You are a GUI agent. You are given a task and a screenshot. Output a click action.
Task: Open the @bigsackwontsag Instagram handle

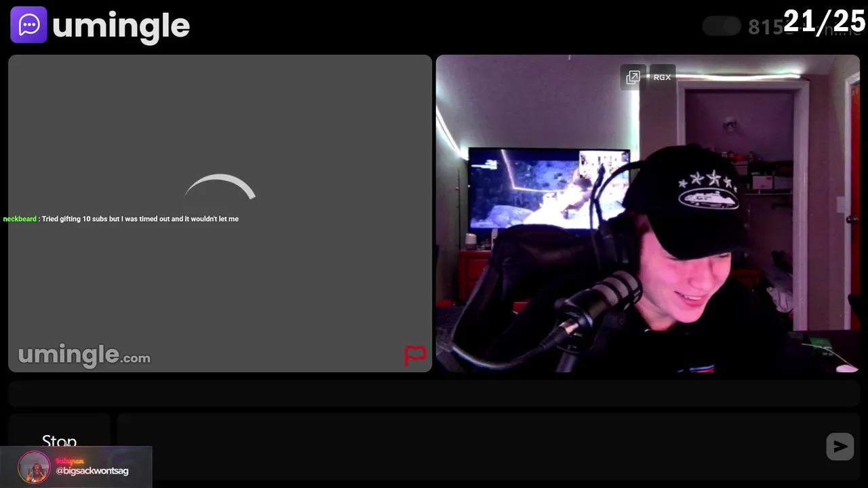point(92,470)
